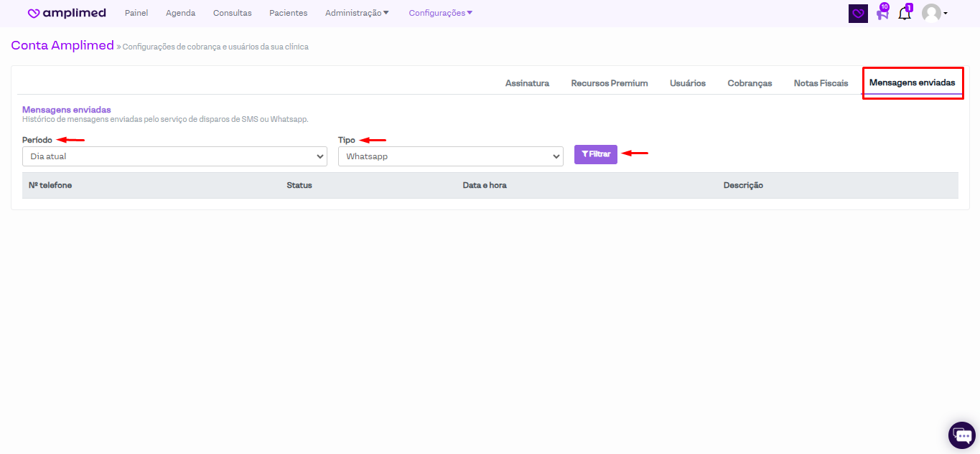Open the purple heart icon in header
The width and height of the screenshot is (980, 454).
click(858, 14)
